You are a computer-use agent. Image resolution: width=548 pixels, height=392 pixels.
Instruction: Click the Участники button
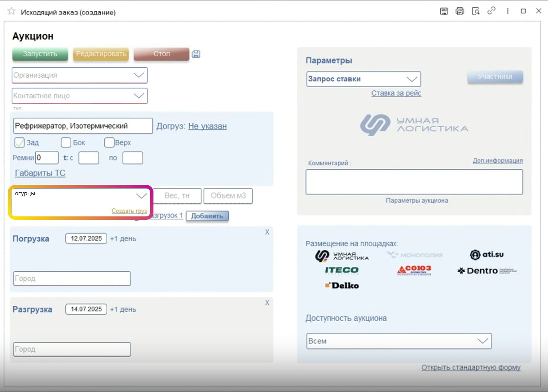click(495, 77)
